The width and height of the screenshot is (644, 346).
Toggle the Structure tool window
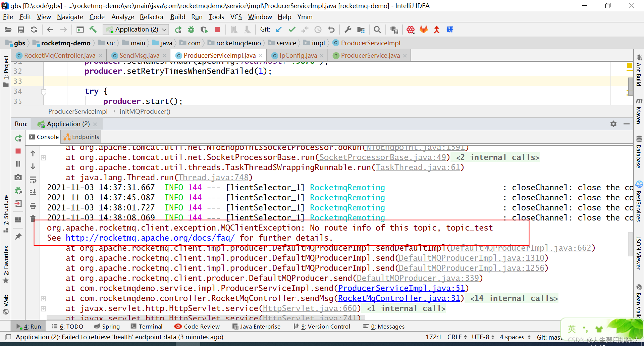click(x=6, y=213)
